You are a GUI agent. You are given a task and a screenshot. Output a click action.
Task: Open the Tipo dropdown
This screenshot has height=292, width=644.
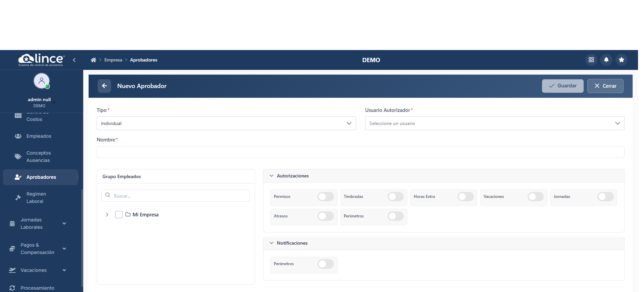226,123
